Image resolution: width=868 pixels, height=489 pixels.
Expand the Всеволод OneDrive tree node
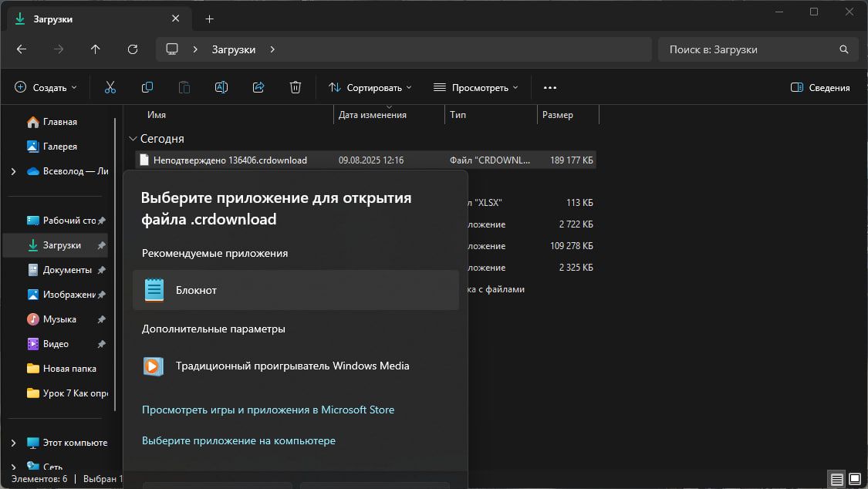(x=13, y=171)
